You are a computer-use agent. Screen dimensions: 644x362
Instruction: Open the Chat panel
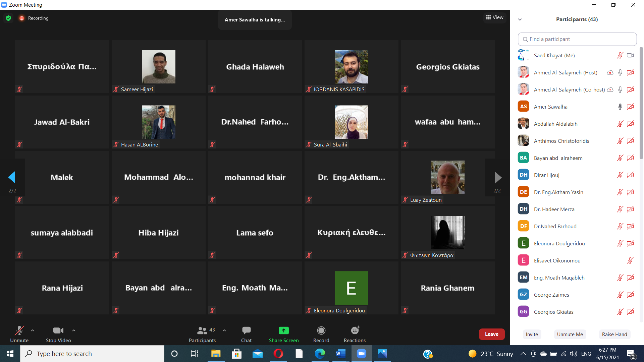246,334
